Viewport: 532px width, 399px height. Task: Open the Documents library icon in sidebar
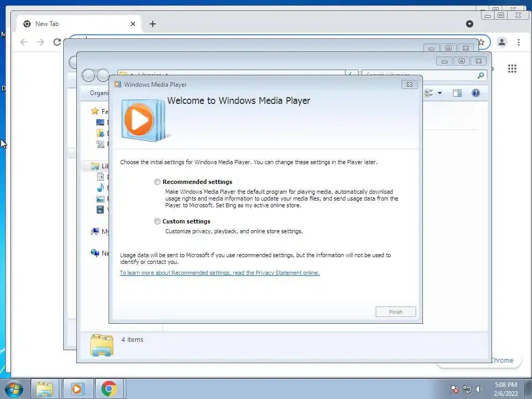coord(100,177)
